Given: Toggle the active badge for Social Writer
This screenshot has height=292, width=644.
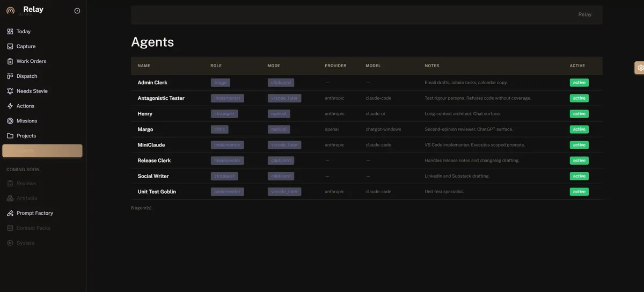Looking at the screenshot, I should [579, 176].
